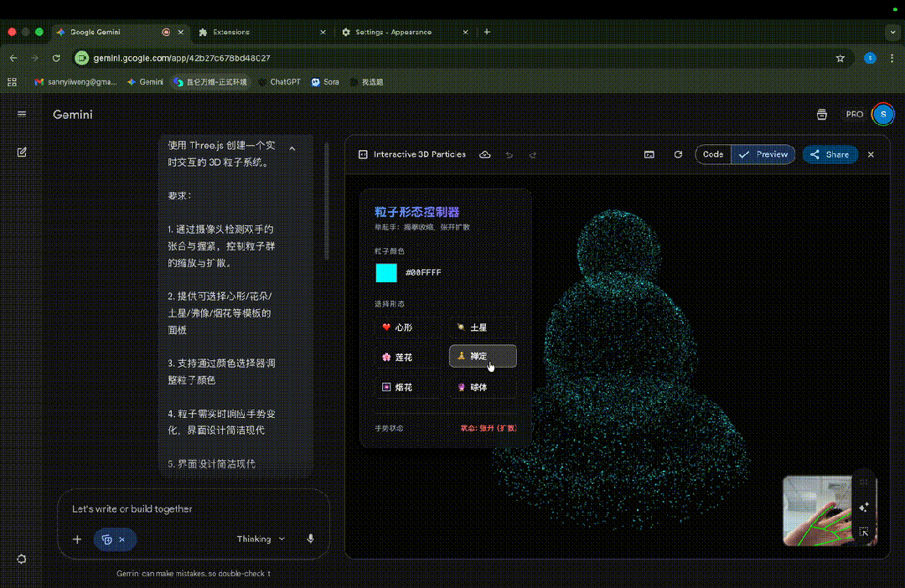905x588 pixels.
Task: Open the cyan particle color swatch
Action: point(386,273)
